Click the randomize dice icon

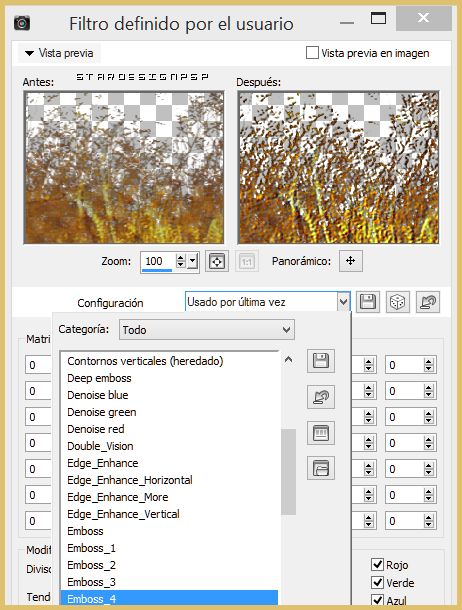pos(397,302)
